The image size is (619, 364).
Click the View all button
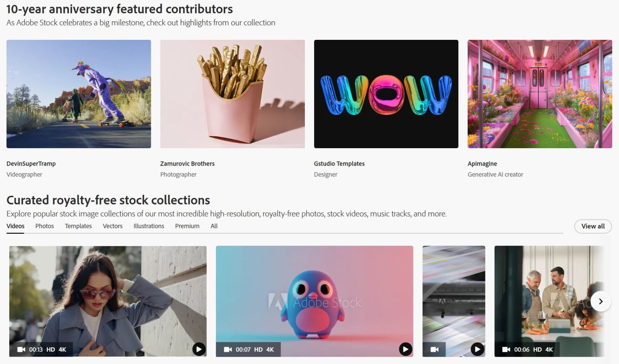pyautogui.click(x=593, y=226)
